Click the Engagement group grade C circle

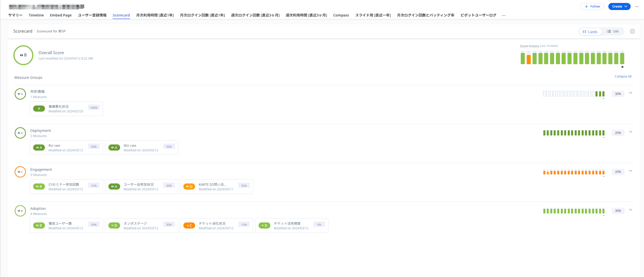pyautogui.click(x=20, y=172)
